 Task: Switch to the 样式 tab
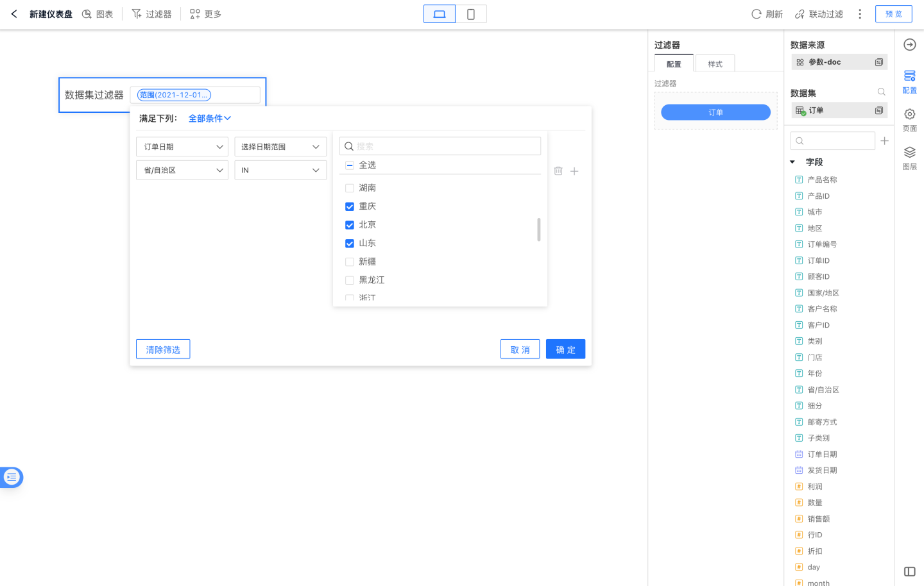click(x=715, y=64)
